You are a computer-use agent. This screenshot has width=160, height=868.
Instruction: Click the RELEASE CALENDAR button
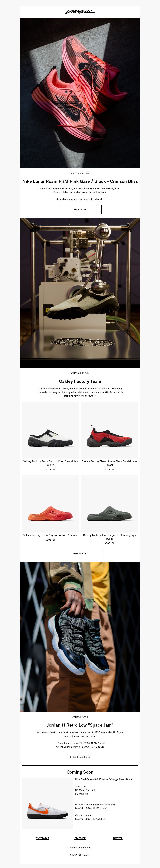click(80, 757)
